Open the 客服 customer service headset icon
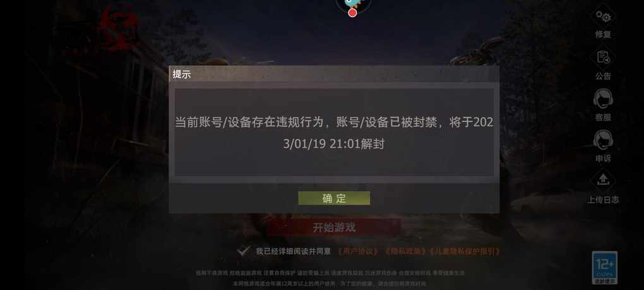The height and width of the screenshot is (290, 644). (603, 99)
